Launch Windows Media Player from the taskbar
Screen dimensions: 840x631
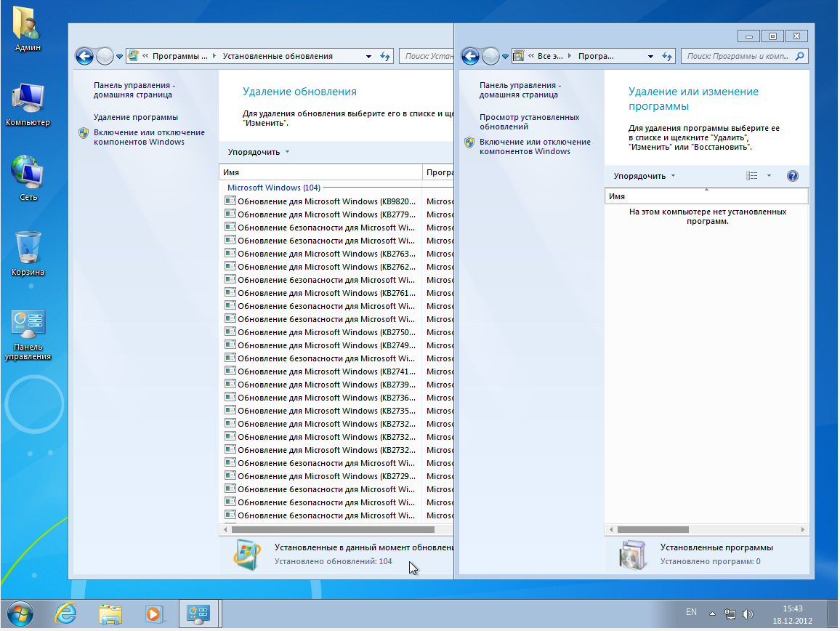(x=154, y=614)
